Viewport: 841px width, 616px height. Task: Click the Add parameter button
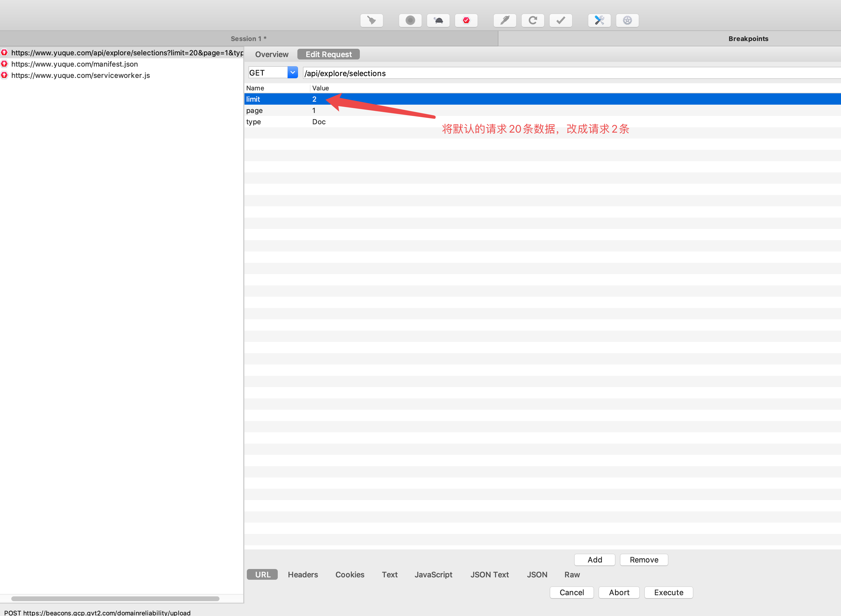[x=594, y=560]
